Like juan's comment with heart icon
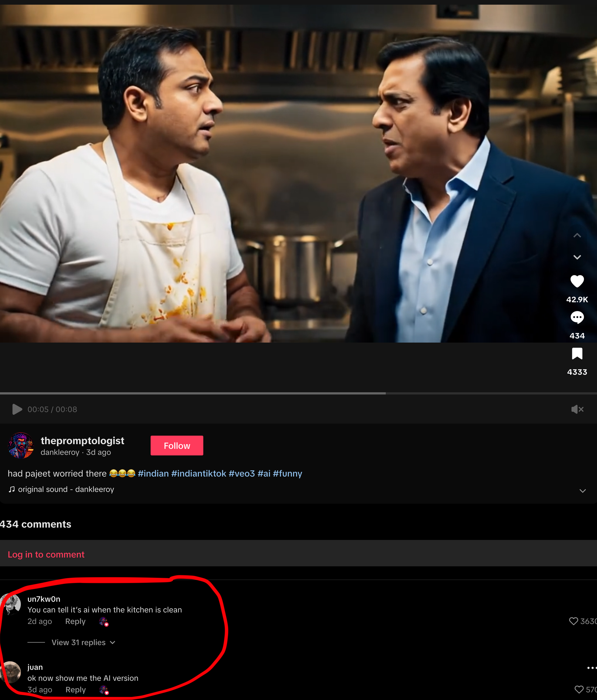The height and width of the screenshot is (700, 597). (579, 690)
